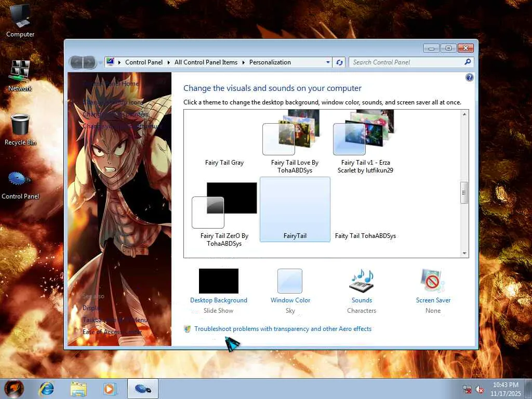
Task: Click the Aero troubleshoot shield icon
Action: [x=187, y=329]
